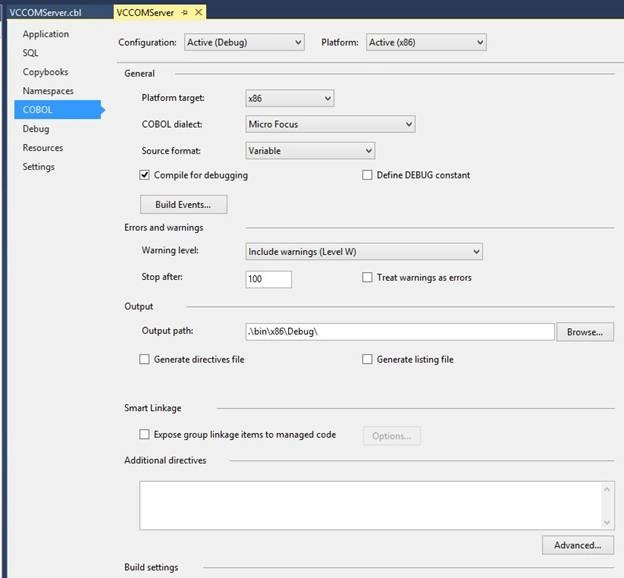This screenshot has width=624, height=578.
Task: Click Browse for output path
Action: click(x=585, y=332)
